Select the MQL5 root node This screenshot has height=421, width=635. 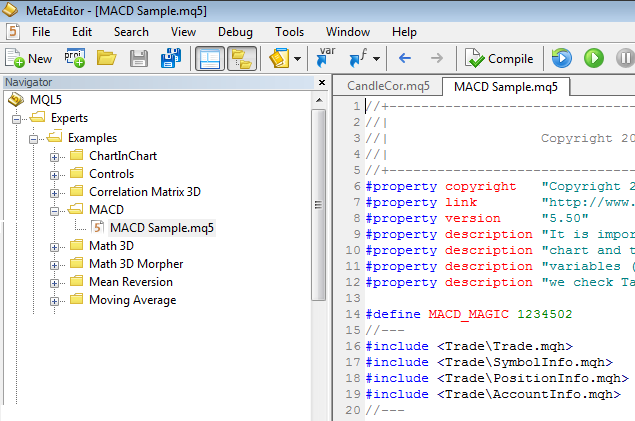tap(46, 100)
